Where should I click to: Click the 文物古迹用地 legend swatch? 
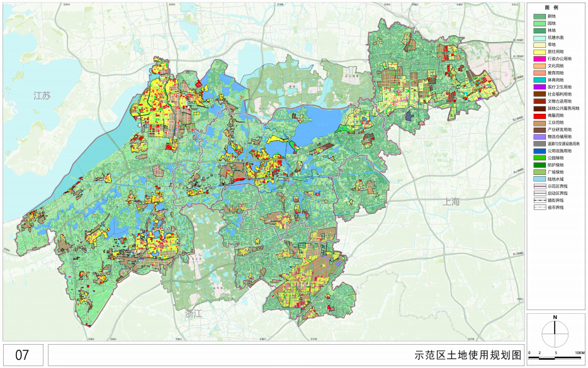pos(540,101)
